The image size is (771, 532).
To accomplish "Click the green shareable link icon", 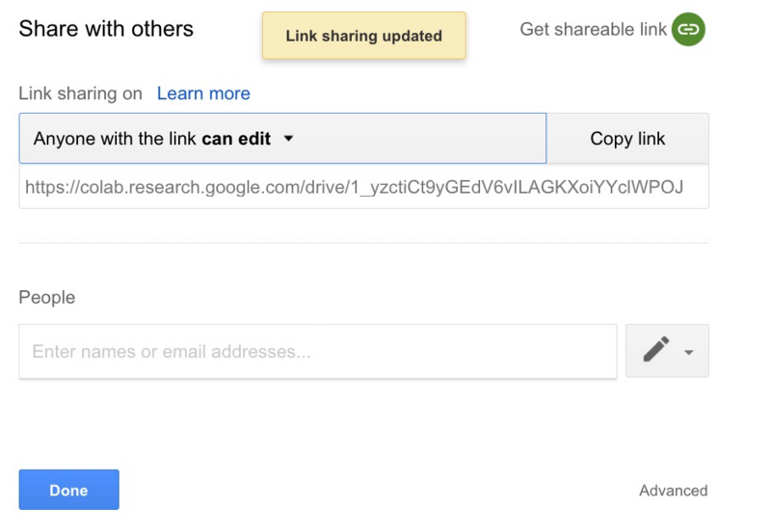I will pos(688,30).
